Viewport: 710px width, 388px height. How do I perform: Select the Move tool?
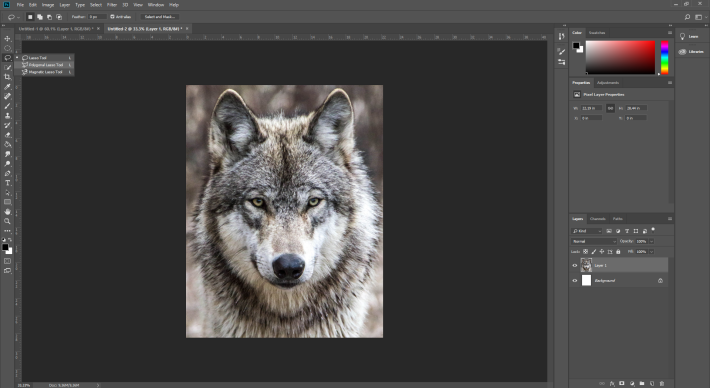click(7, 38)
